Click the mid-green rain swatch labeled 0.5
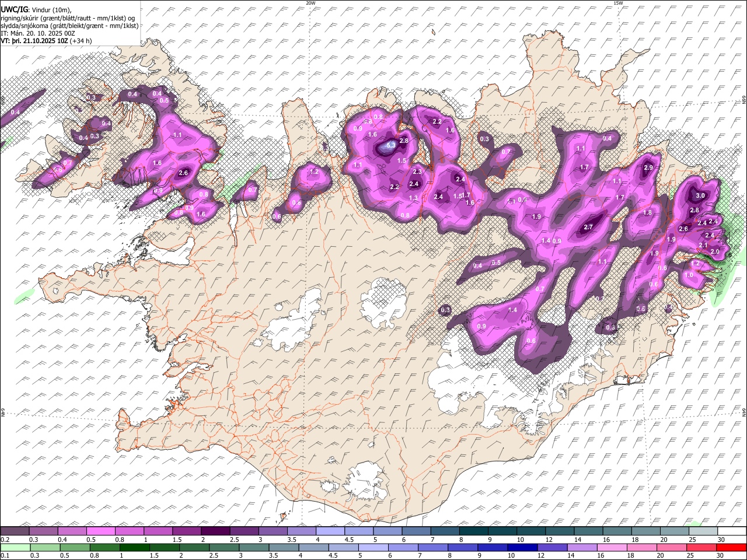The image size is (747, 560). point(75,547)
